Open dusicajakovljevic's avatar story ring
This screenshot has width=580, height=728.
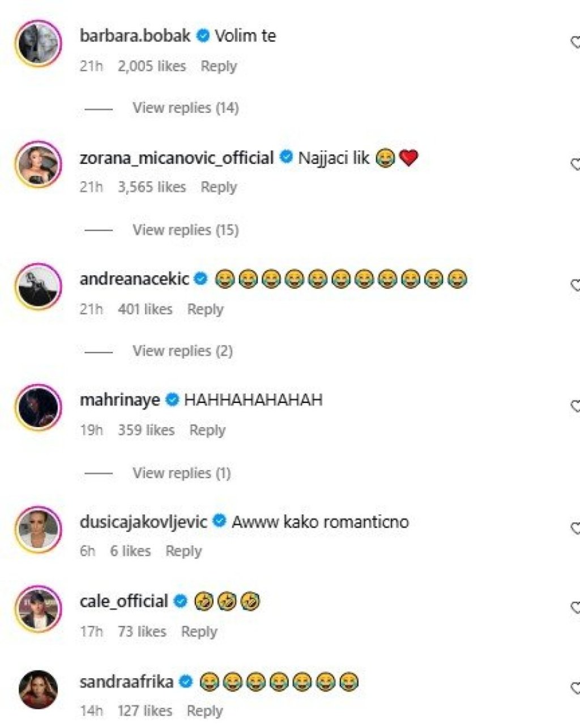point(38,529)
